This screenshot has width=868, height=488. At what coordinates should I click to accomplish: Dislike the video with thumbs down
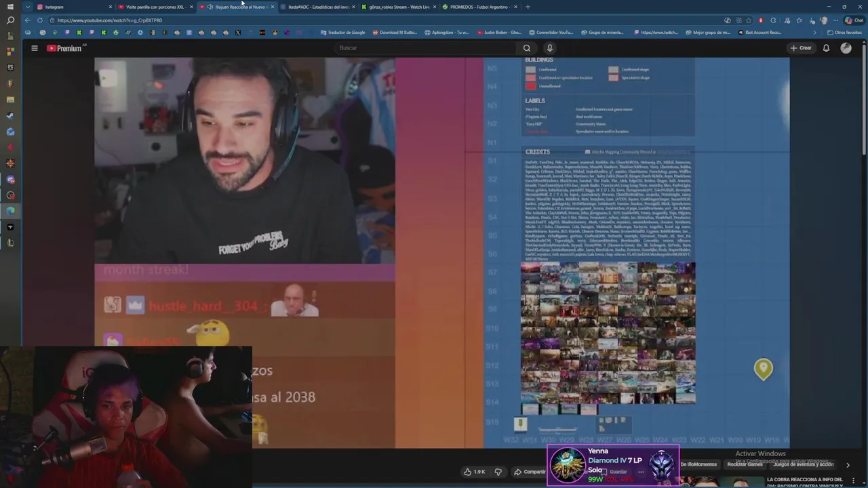(498, 472)
